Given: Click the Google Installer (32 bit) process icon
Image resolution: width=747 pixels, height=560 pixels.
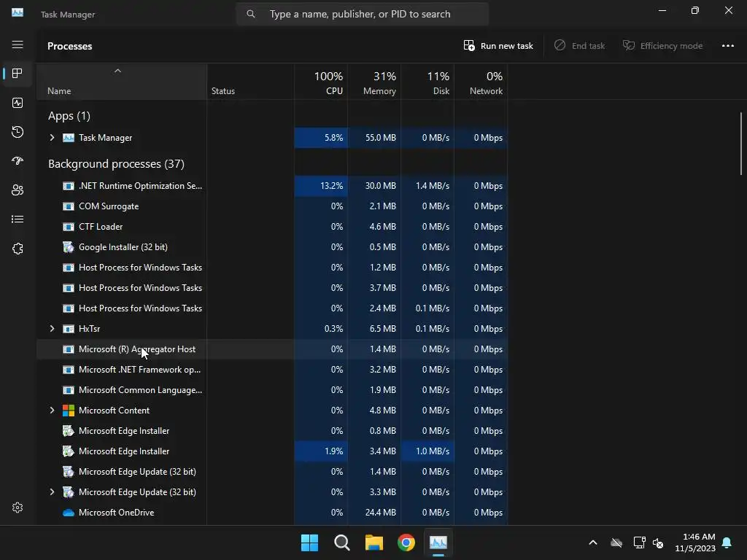Looking at the screenshot, I should (x=69, y=247).
